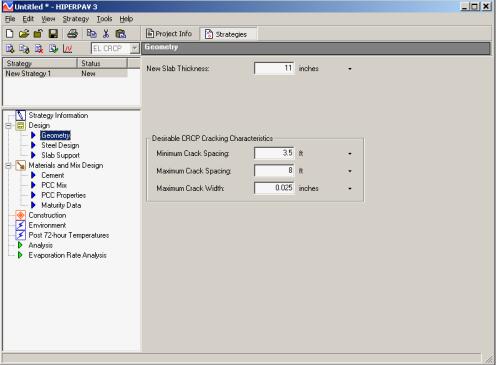Click the Open folder toolbar icon
Image resolution: width=496 pixels, height=365 pixels.
[x=24, y=33]
